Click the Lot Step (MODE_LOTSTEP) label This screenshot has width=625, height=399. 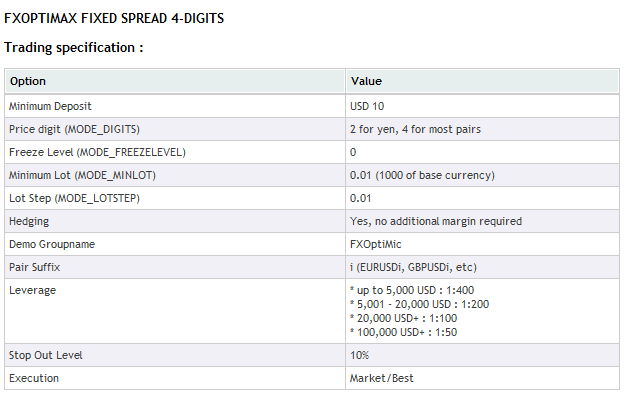pyautogui.click(x=74, y=199)
